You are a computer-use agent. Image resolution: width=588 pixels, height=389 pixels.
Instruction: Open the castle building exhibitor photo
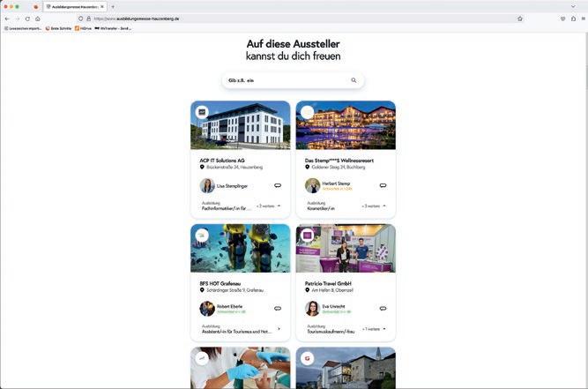346,368
